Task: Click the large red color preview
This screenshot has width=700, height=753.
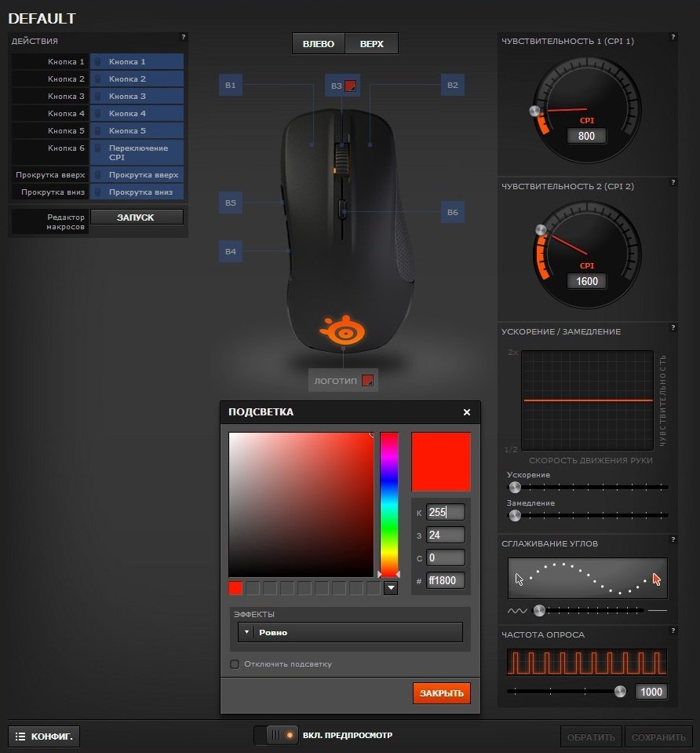Action: coord(441,462)
